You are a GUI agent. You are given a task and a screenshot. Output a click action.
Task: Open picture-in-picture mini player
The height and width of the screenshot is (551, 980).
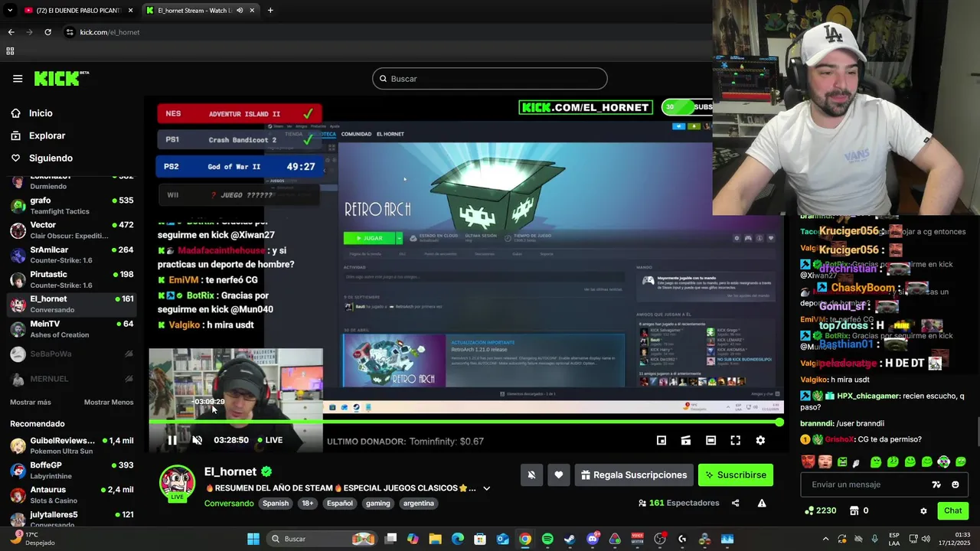coord(661,440)
